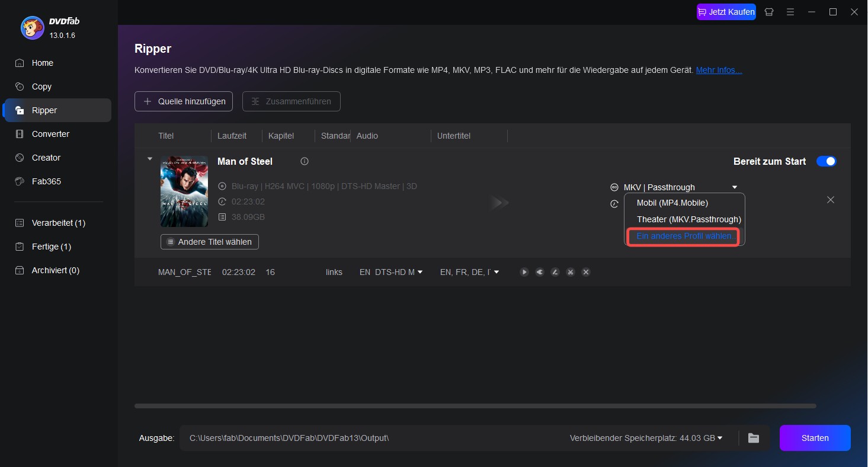The height and width of the screenshot is (467, 868).
Task: Follow the Mehr Infos link
Action: click(719, 70)
